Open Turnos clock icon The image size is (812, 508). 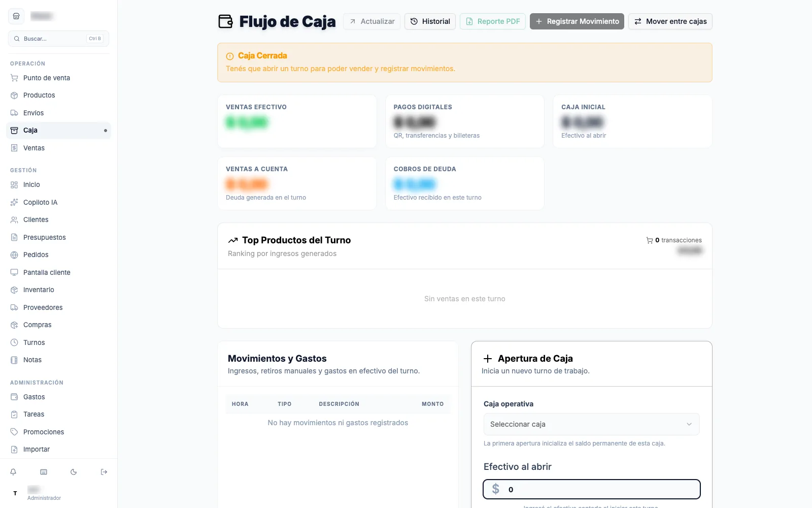pyautogui.click(x=14, y=342)
